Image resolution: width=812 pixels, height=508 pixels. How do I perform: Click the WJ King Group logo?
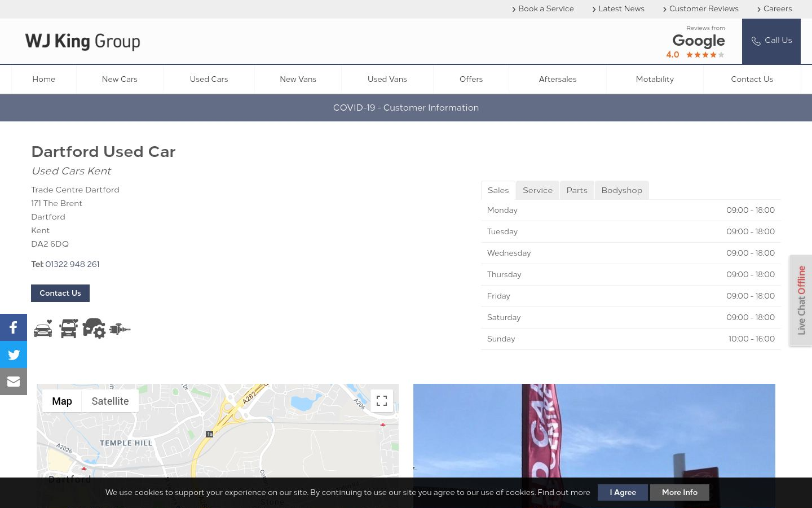82,41
